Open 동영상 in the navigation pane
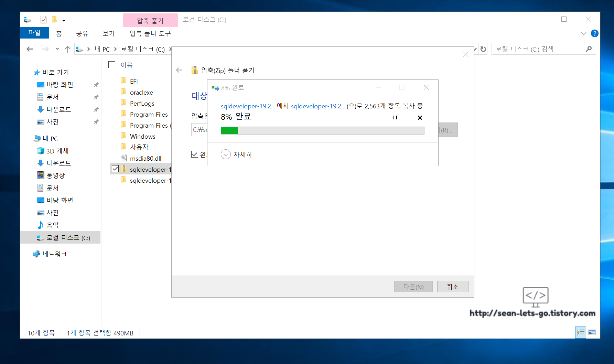Image resolution: width=614 pixels, height=364 pixels. point(55,175)
